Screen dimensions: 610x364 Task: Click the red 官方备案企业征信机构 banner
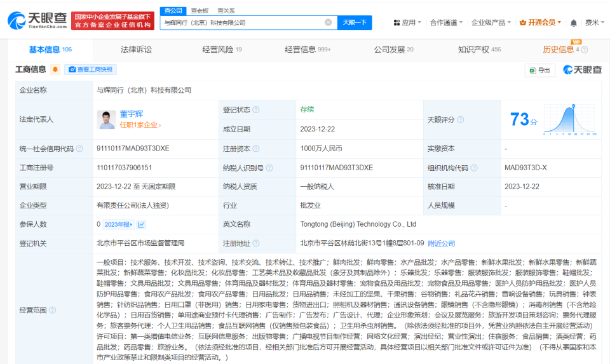click(x=113, y=20)
